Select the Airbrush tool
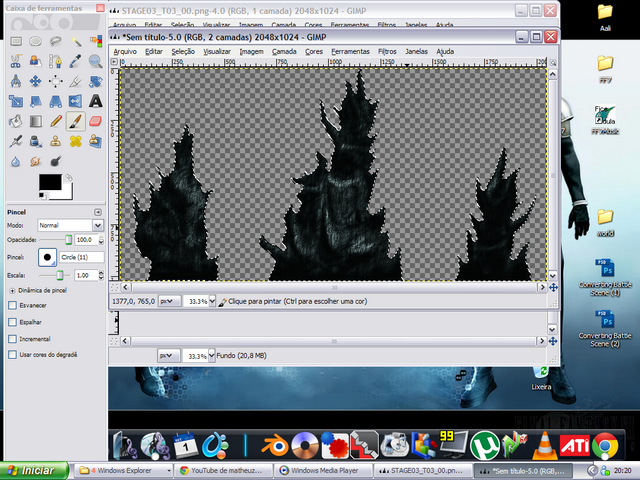Image resolution: width=640 pixels, height=480 pixels. 16,141
